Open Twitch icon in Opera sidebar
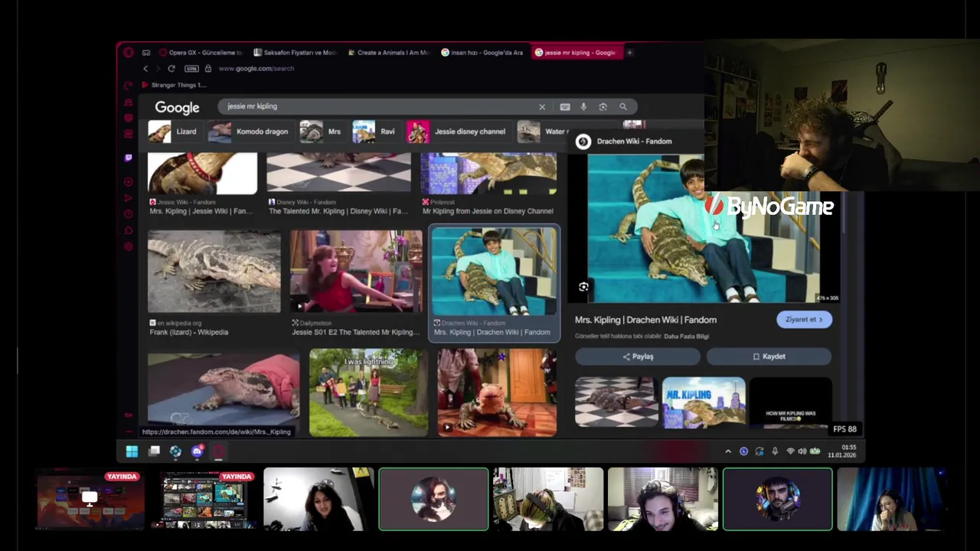980x551 pixels. coord(129,158)
